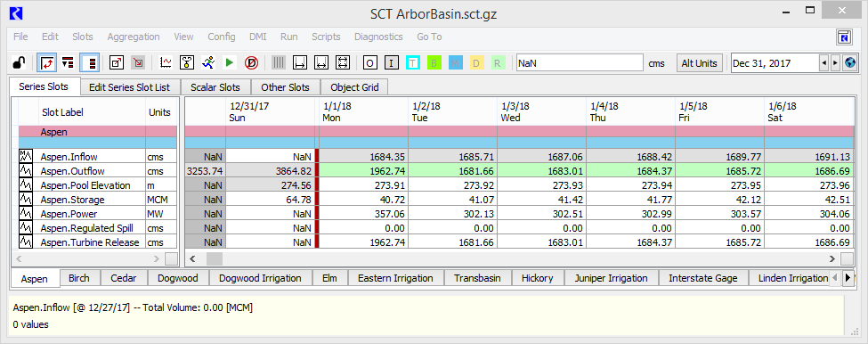Open the plot chart icon

tap(166, 63)
